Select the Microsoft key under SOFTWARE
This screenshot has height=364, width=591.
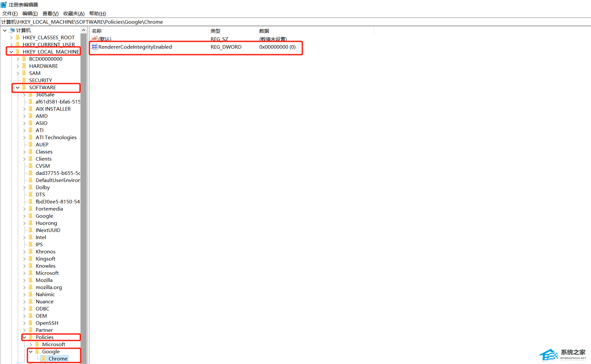point(47,273)
